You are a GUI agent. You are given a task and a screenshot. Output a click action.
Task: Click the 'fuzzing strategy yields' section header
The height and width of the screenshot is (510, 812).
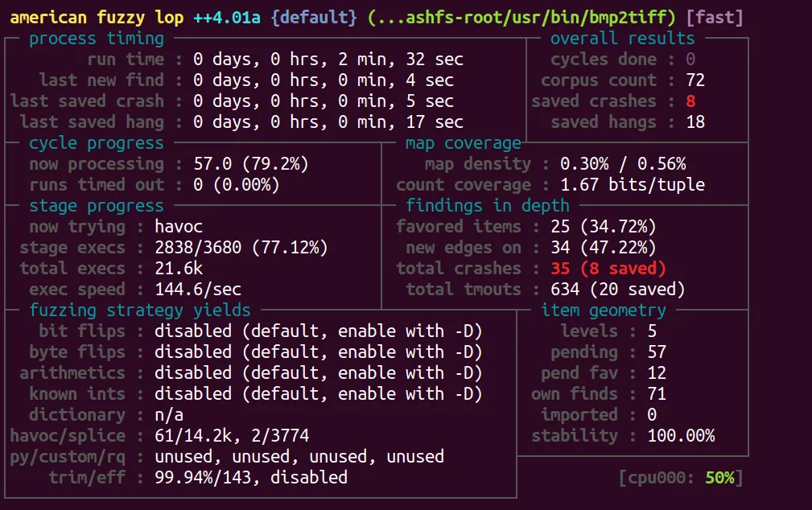[139, 311]
